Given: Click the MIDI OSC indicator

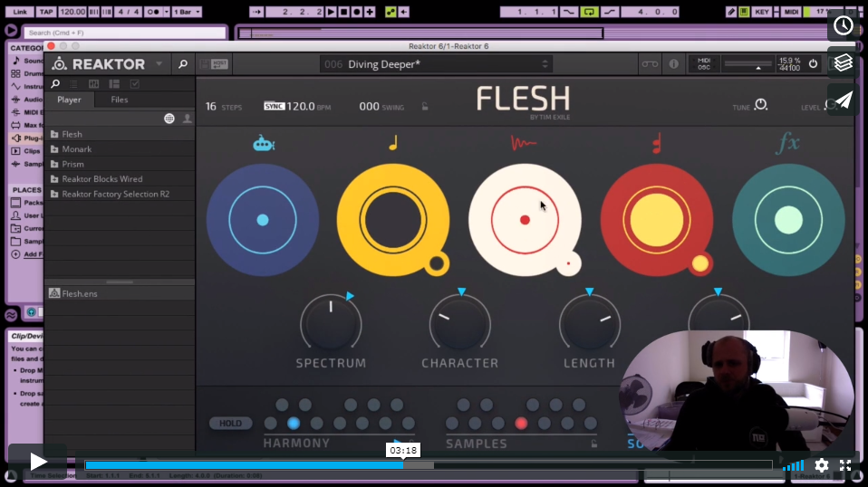Looking at the screenshot, I should pos(704,64).
